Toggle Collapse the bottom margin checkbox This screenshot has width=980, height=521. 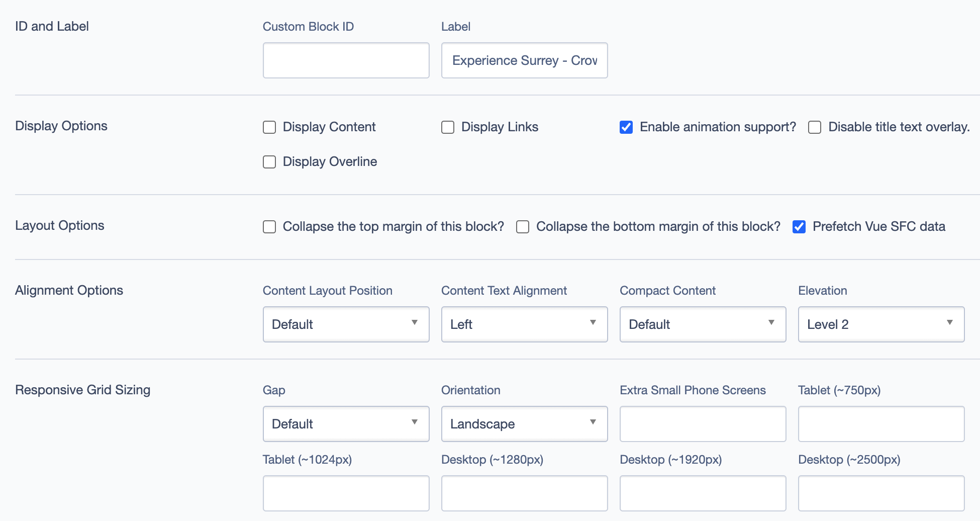523,227
